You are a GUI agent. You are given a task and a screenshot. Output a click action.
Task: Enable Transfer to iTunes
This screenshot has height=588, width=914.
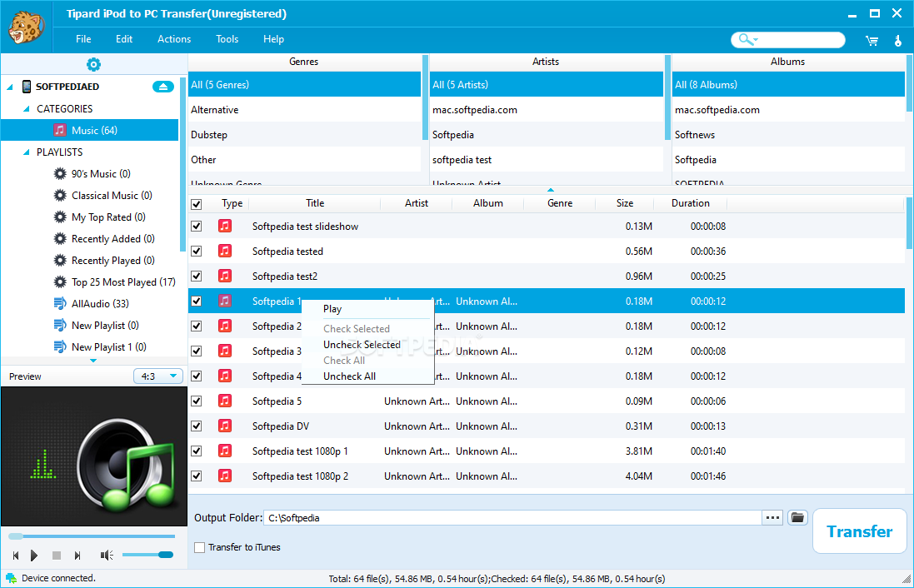[x=200, y=547]
